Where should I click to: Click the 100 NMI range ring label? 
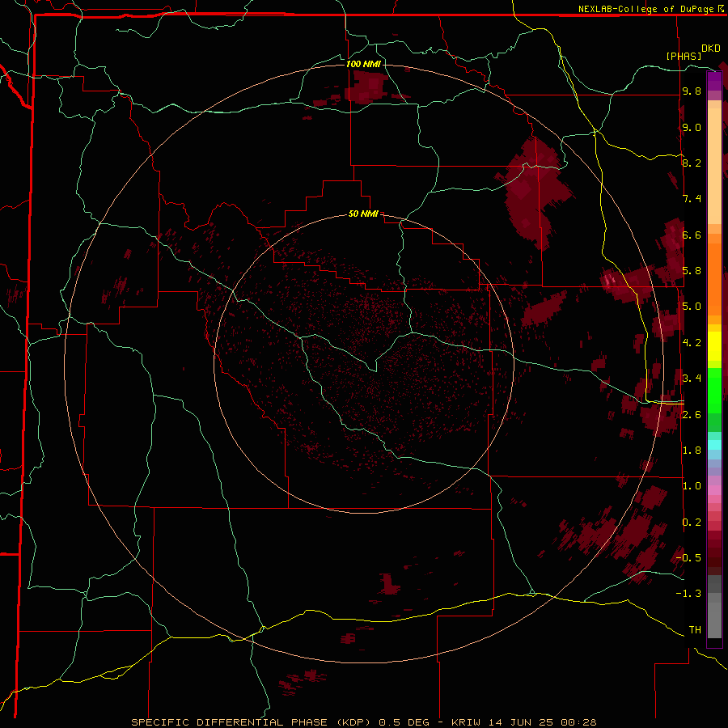tap(363, 64)
